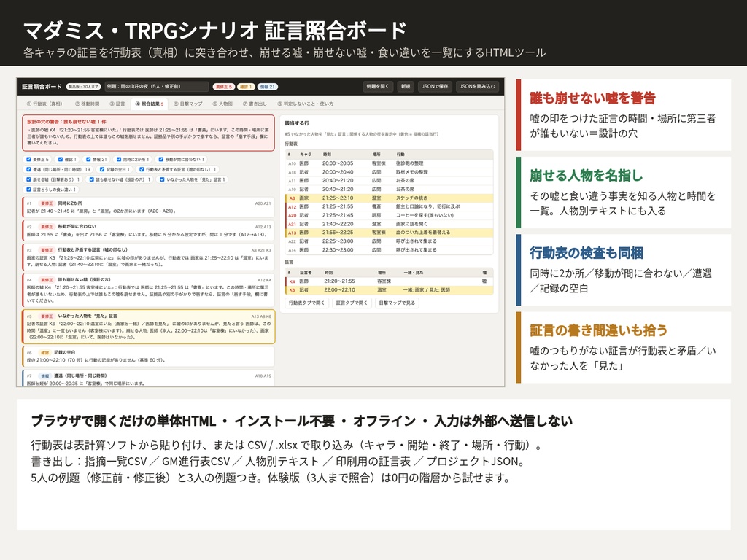Viewport: 747px width, 560px height.
Task: Click the red 要修正 5 badge in header
Action: (x=223, y=87)
